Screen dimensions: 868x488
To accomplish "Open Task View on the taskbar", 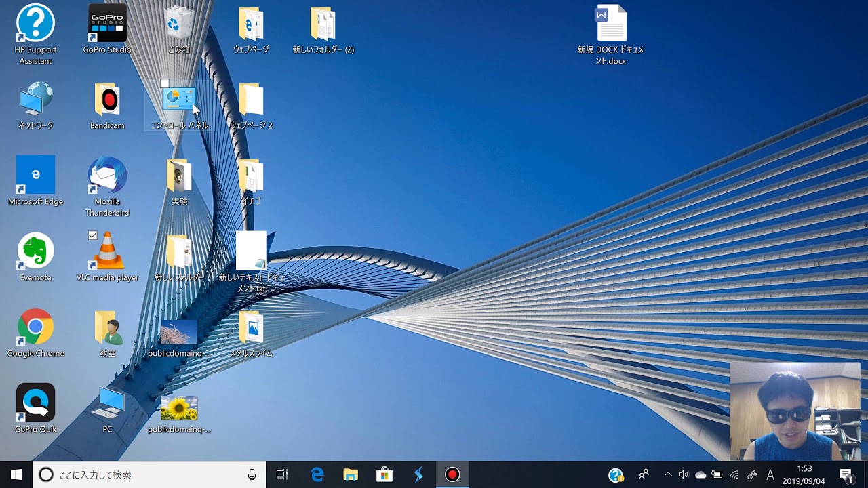I will pyautogui.click(x=282, y=474).
